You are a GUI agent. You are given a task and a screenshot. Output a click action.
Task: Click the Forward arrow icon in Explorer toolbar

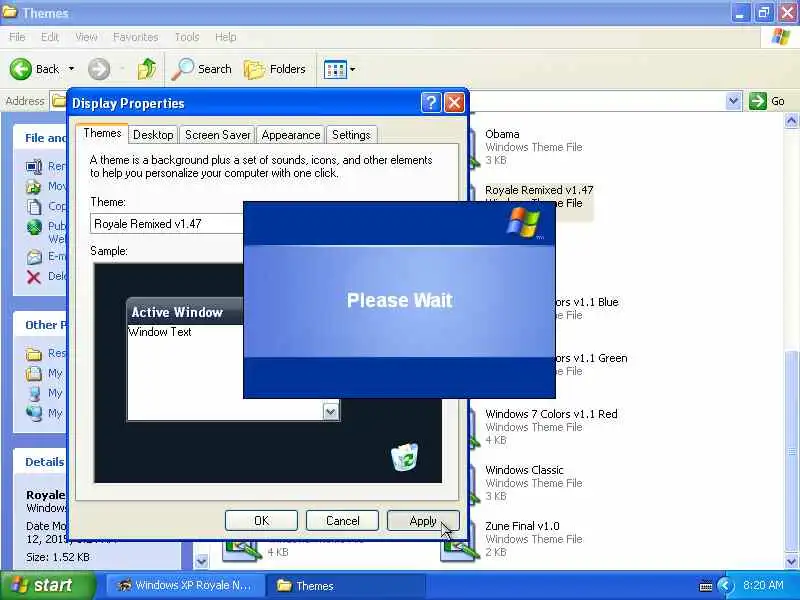(x=98, y=69)
